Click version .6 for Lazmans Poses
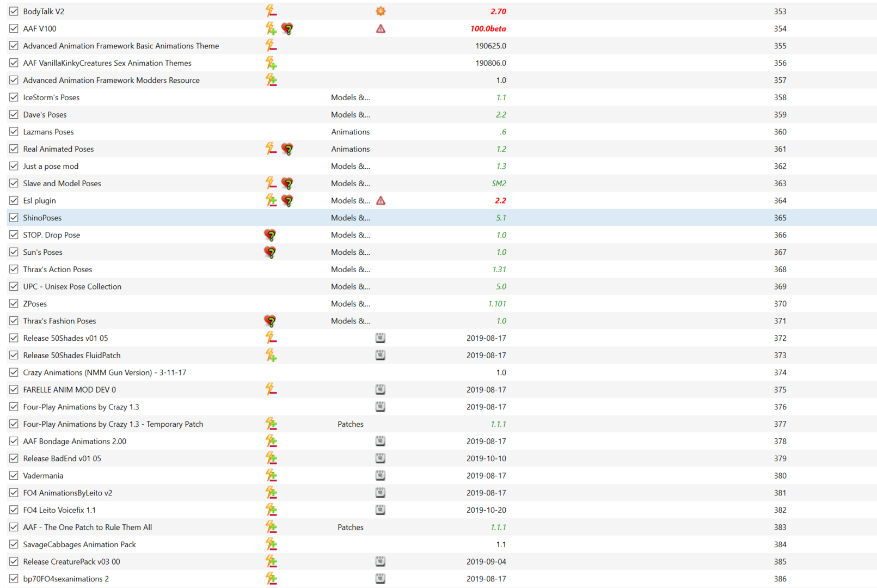This screenshot has width=877, height=588. point(502,132)
